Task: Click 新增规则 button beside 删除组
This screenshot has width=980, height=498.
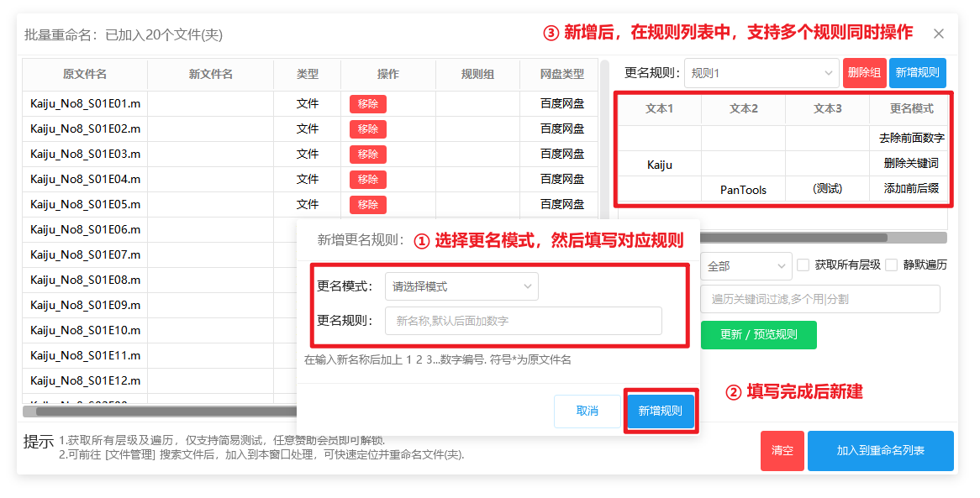Action: [x=917, y=73]
